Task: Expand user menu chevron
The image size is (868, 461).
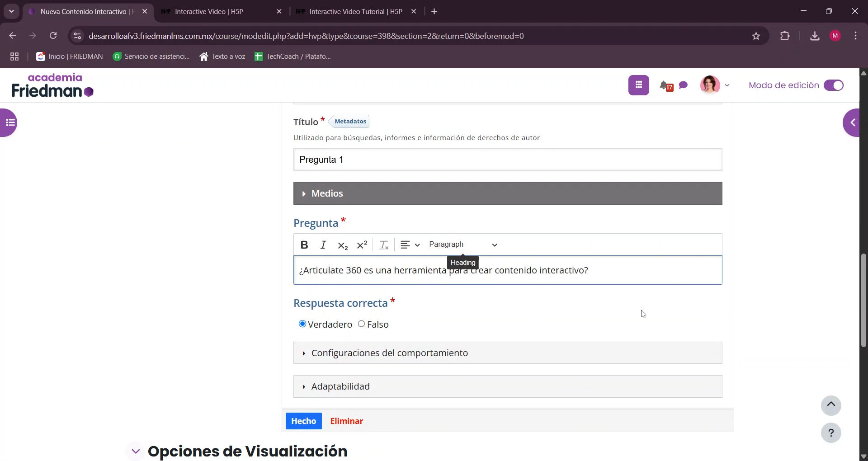Action: 727,85
